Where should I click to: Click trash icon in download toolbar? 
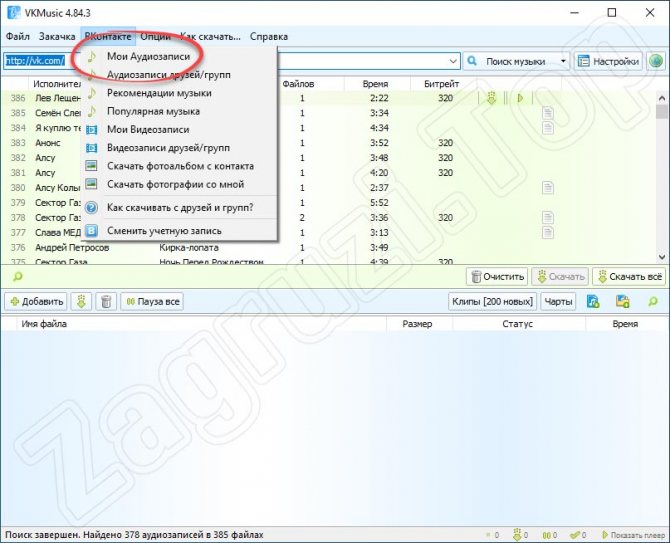pyautogui.click(x=106, y=302)
